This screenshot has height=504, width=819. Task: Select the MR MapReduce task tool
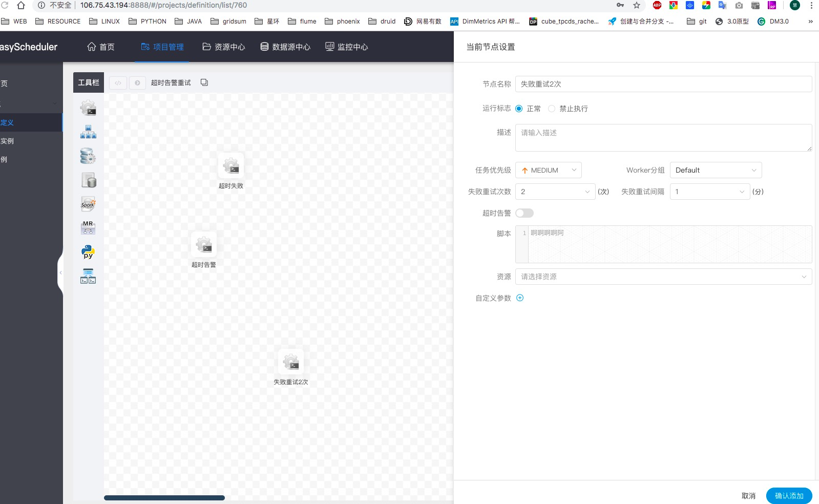pos(88,228)
